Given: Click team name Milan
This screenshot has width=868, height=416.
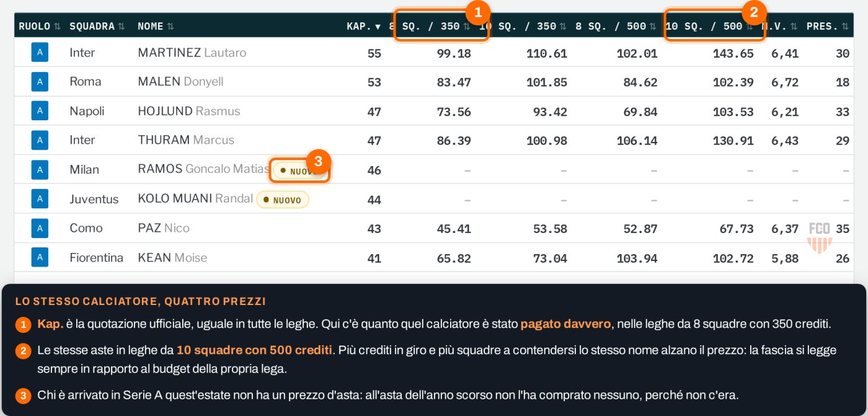Looking at the screenshot, I should 84,169.
